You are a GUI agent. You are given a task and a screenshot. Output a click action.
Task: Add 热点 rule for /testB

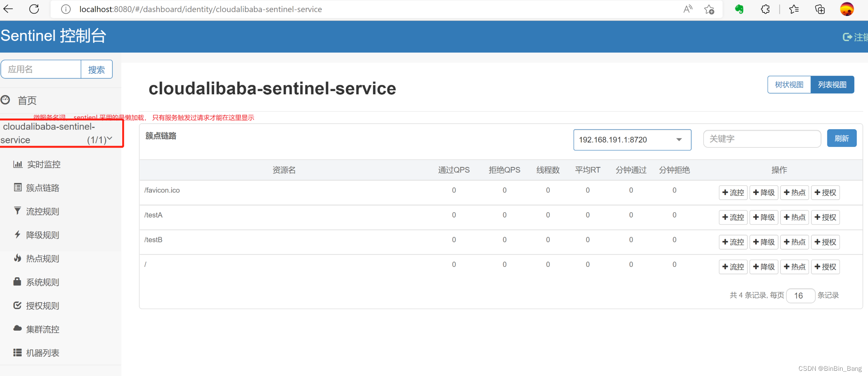pos(794,242)
